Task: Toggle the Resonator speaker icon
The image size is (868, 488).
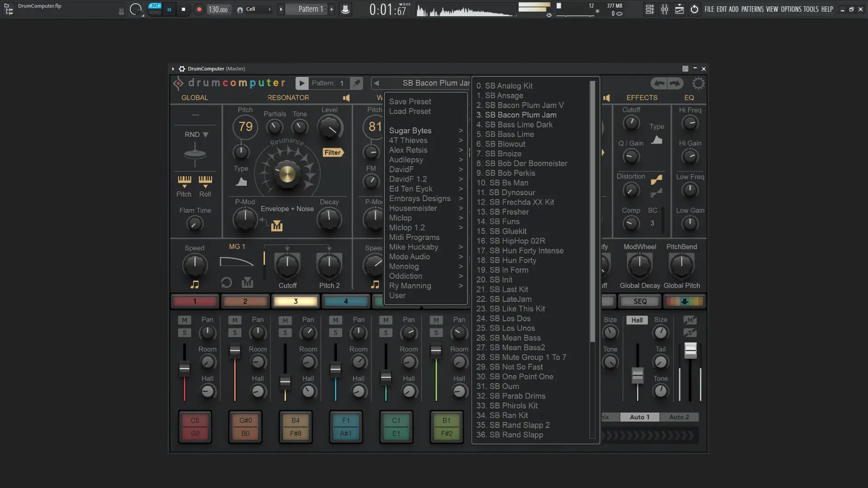Action: tap(346, 98)
